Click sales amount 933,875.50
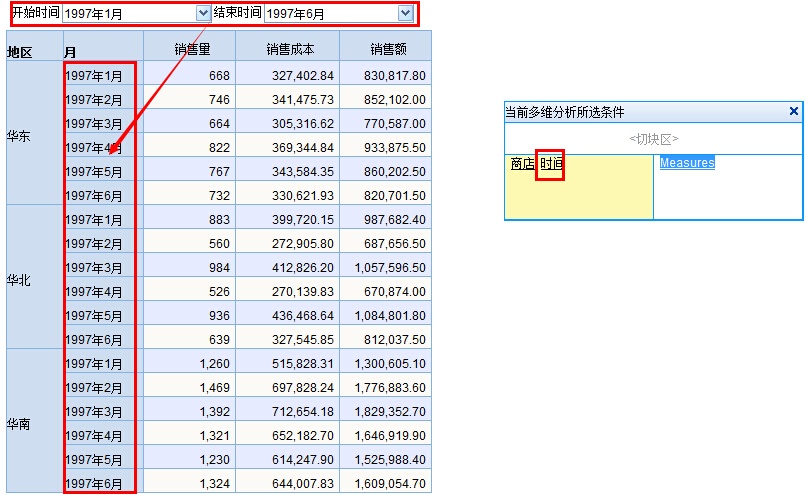Image resolution: width=806 pixels, height=495 pixels. pos(395,148)
